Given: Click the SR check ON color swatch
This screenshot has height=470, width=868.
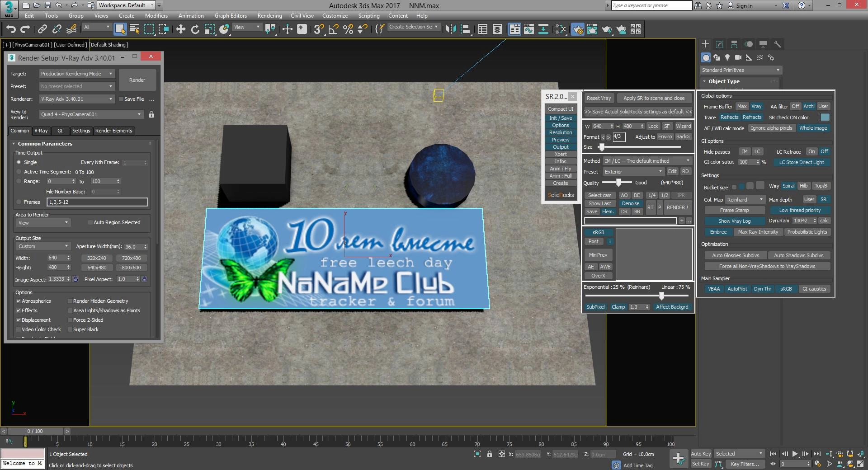Looking at the screenshot, I should [825, 117].
